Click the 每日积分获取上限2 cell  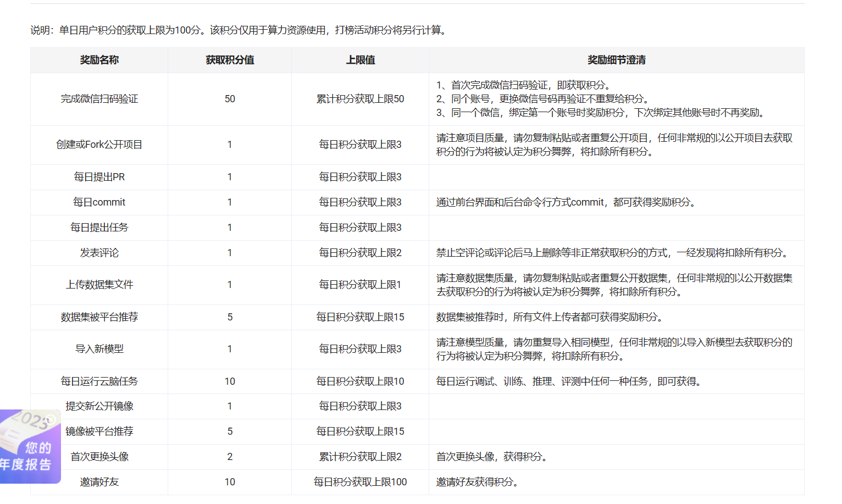point(361,253)
